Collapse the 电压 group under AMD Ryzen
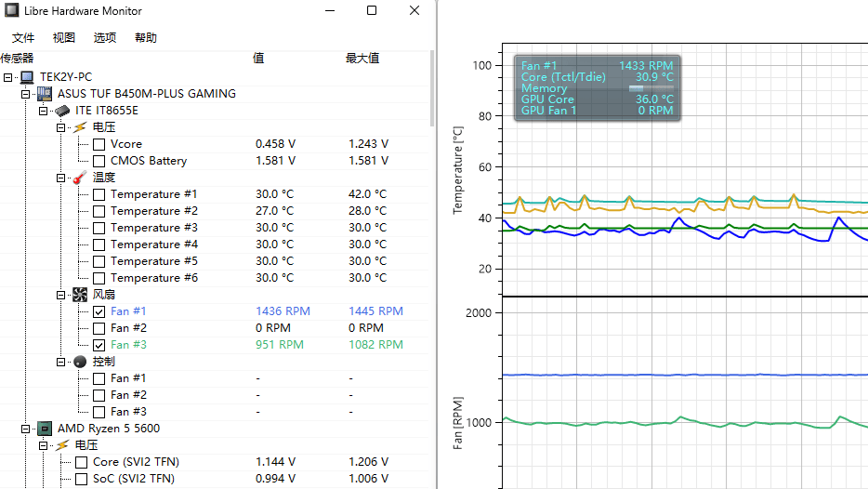This screenshot has width=868, height=489. coord(43,446)
